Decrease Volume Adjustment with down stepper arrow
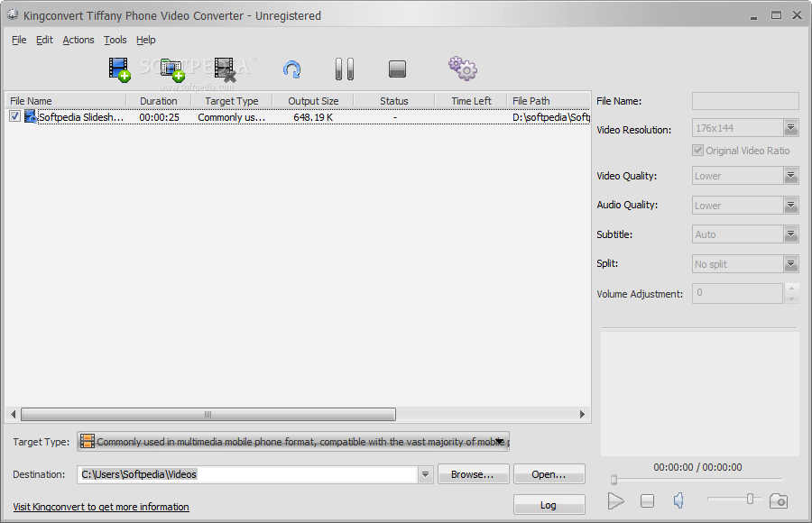812x523 pixels. click(x=791, y=298)
